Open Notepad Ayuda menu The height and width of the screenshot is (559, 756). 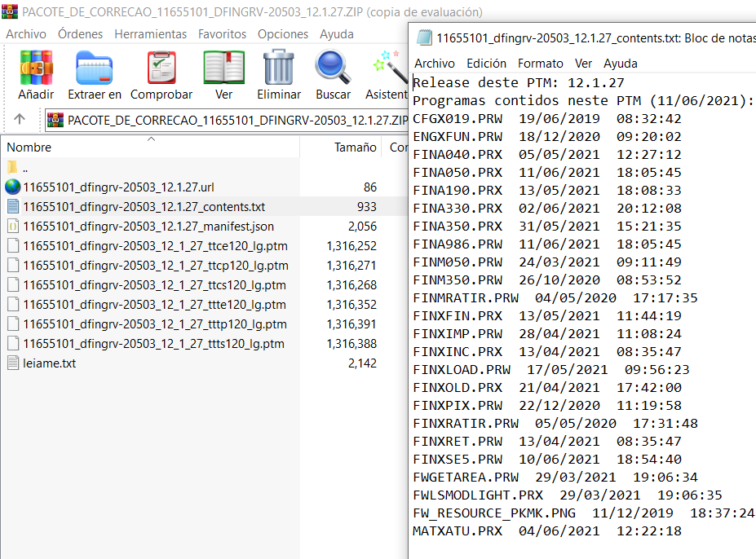(x=621, y=64)
